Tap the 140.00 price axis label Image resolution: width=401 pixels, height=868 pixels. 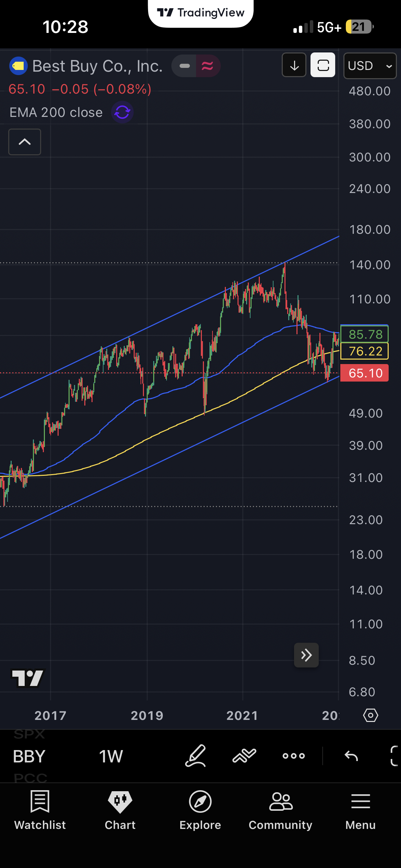(x=370, y=265)
